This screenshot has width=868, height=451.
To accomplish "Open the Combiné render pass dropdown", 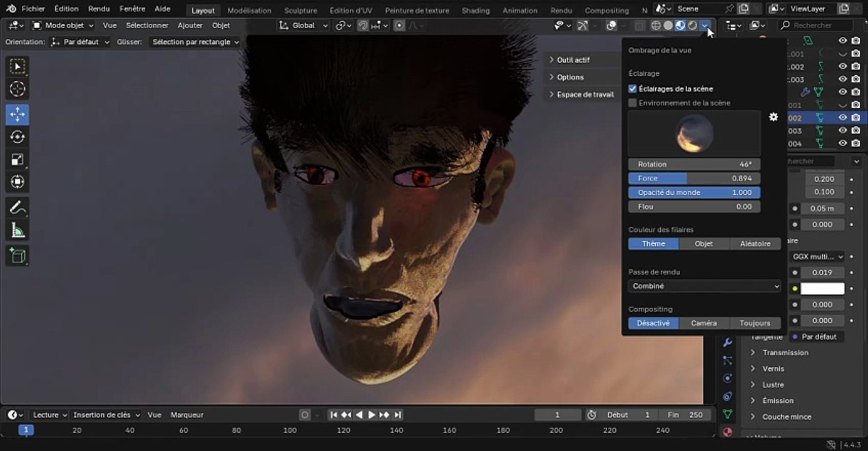I will click(705, 286).
